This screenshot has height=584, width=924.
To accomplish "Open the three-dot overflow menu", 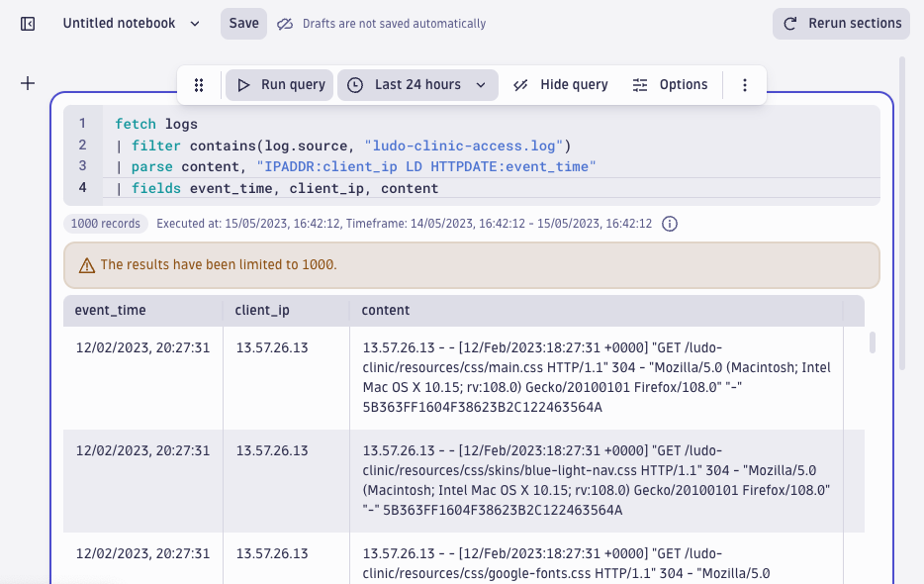I will [745, 84].
